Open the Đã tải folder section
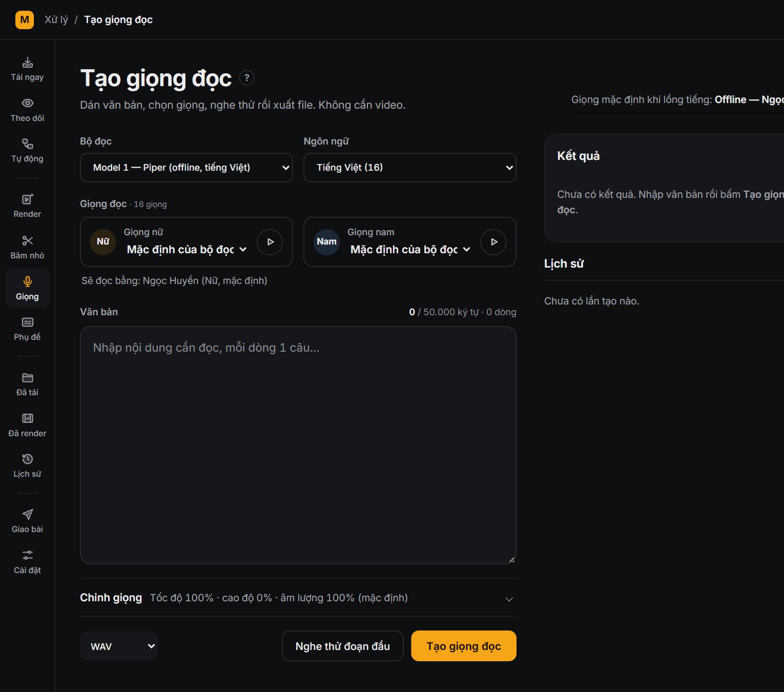Viewport: 784px width, 692px height. [27, 384]
